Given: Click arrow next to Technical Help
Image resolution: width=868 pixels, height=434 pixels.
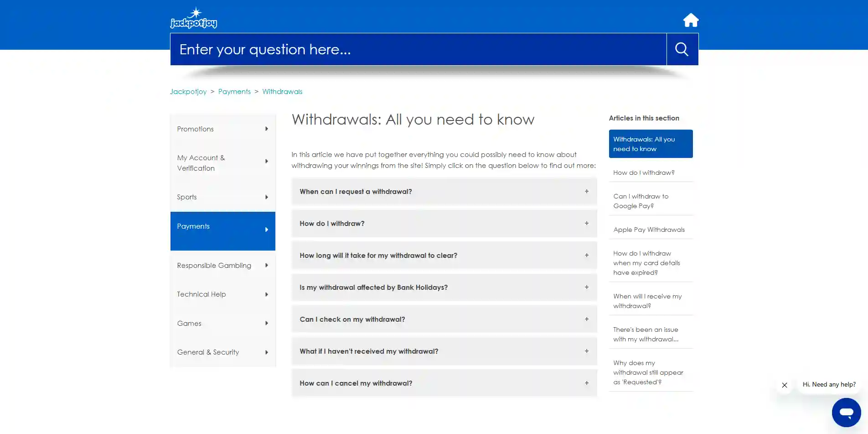Looking at the screenshot, I should [267, 294].
